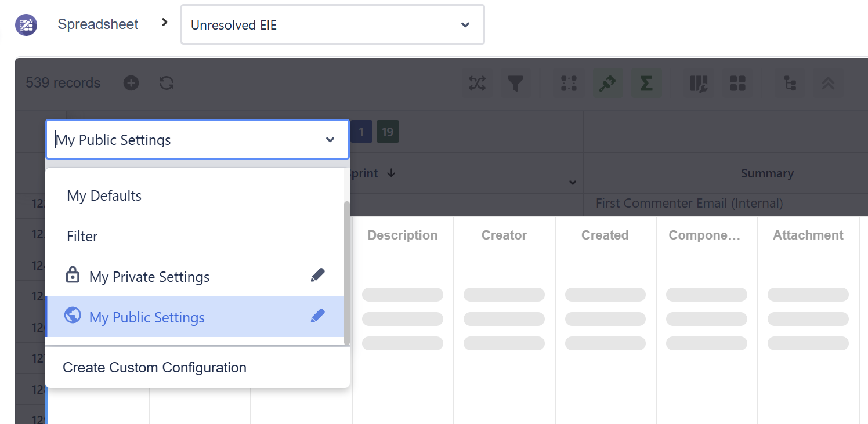The width and height of the screenshot is (868, 424).
Task: Edit My Private Settings with pencil icon
Action: click(x=317, y=276)
